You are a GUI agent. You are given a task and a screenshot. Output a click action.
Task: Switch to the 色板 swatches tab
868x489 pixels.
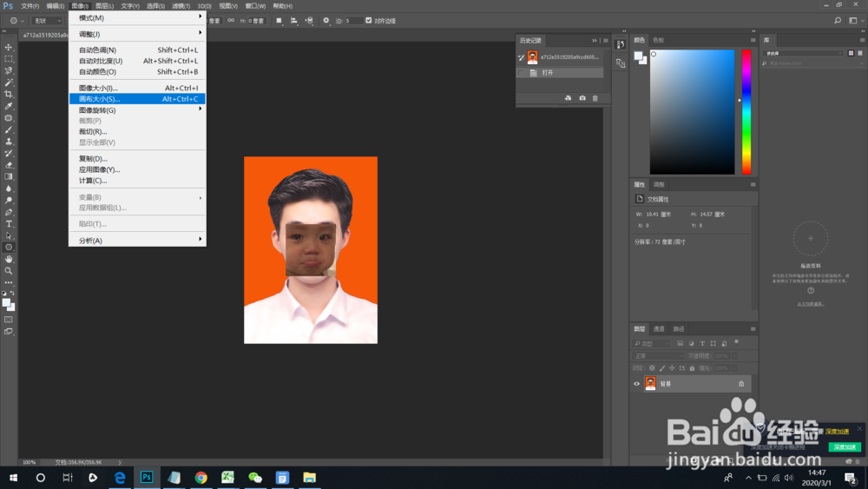tap(658, 40)
